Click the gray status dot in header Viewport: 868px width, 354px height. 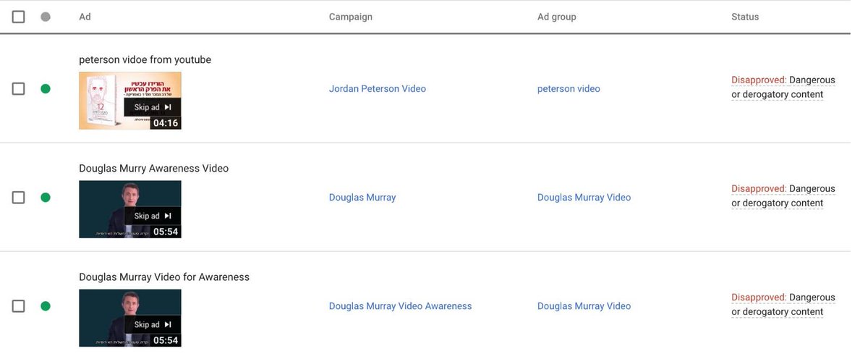tap(46, 17)
